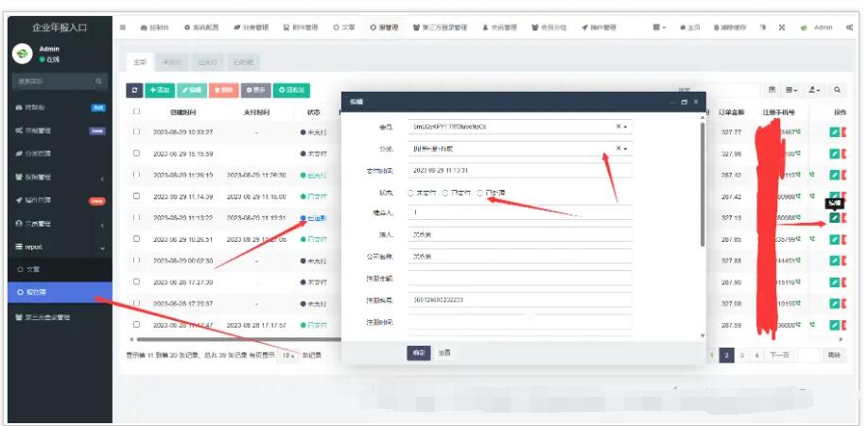
Task: Click the 支付时间 field showing 2023-08-29 11:13:31
Action: (520, 170)
